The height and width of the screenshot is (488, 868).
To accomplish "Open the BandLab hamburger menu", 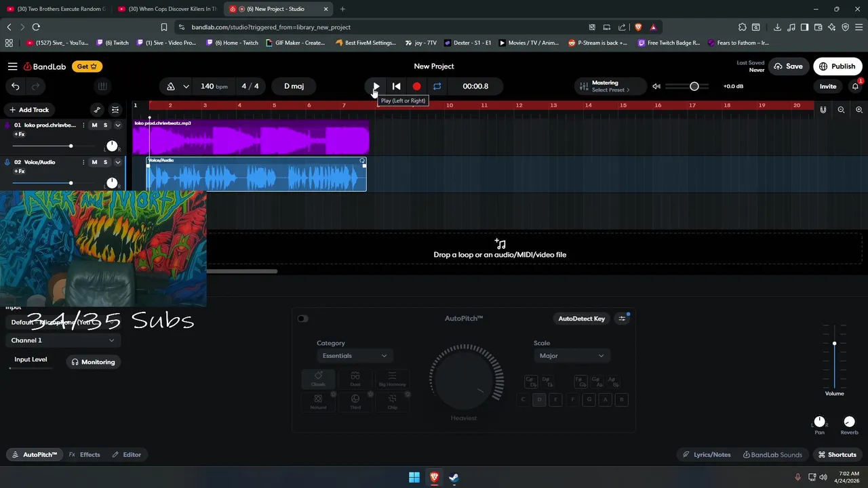I will (x=12, y=66).
